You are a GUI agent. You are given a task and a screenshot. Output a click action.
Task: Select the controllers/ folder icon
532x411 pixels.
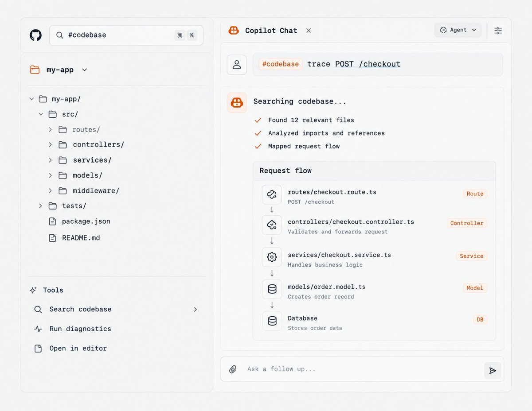pyautogui.click(x=63, y=145)
